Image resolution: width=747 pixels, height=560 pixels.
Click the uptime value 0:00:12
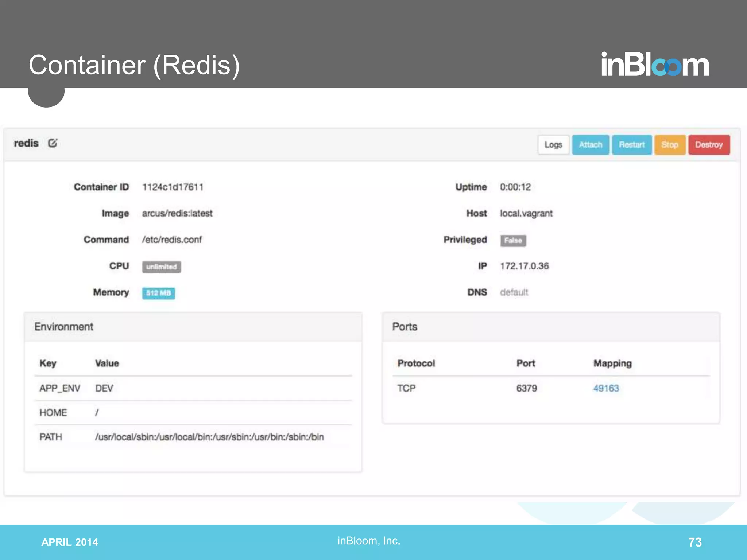(x=515, y=187)
